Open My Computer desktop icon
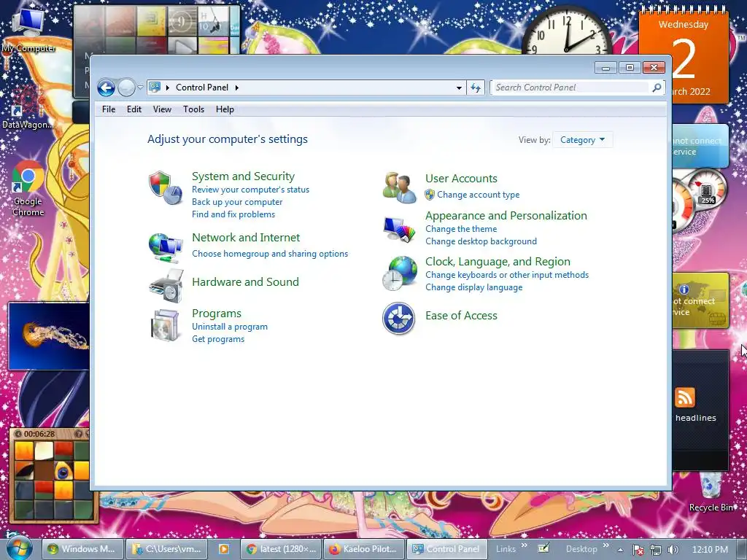The image size is (747, 560). 28,29
